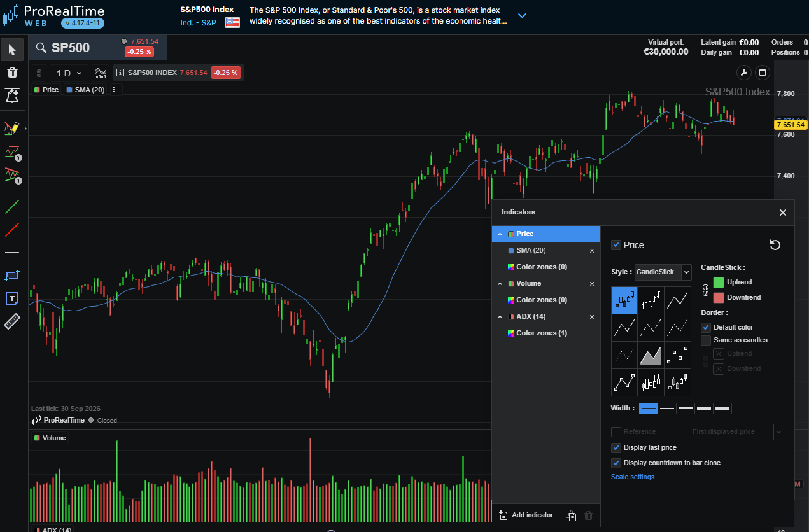The height and width of the screenshot is (532, 809).
Task: Enable the Same as candles checkbox
Action: pyautogui.click(x=706, y=340)
